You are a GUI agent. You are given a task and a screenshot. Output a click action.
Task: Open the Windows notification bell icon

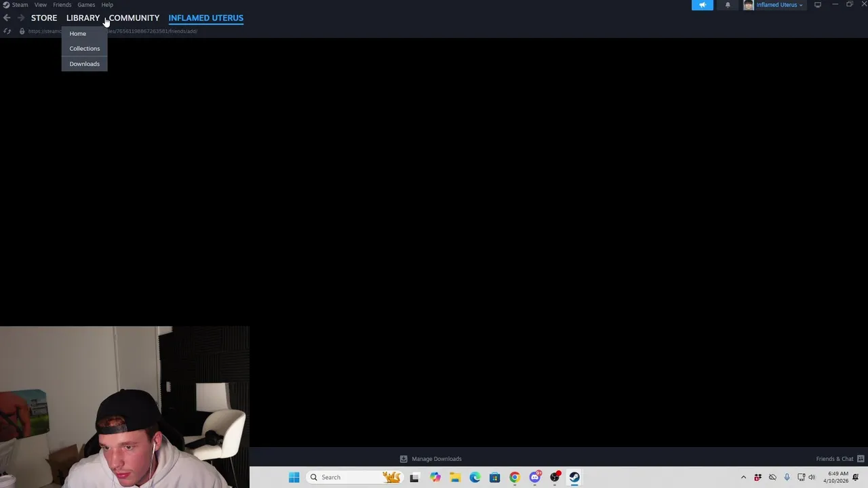point(856,477)
